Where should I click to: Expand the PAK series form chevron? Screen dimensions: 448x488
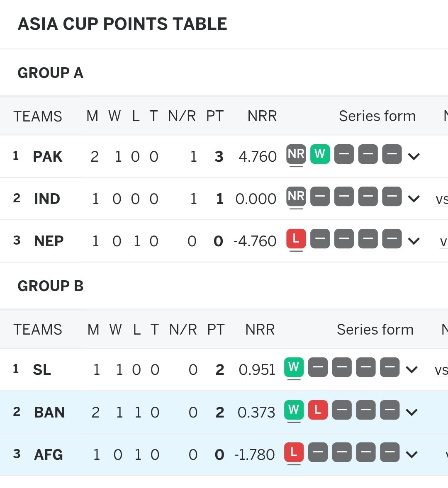[x=414, y=156]
